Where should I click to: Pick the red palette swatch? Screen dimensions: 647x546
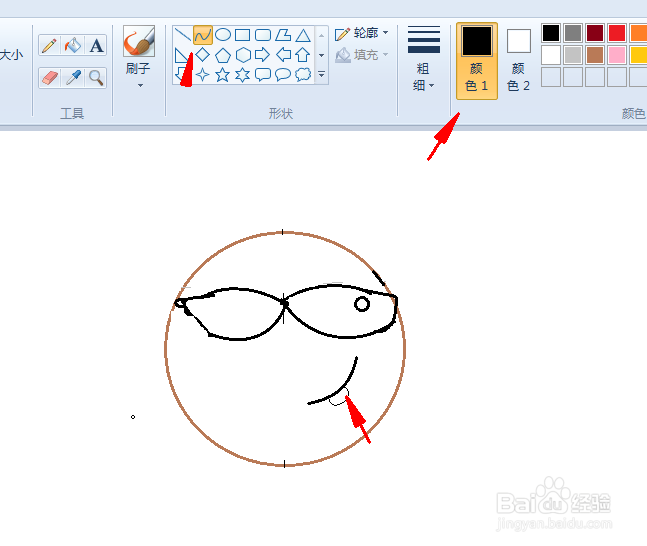[x=617, y=33]
